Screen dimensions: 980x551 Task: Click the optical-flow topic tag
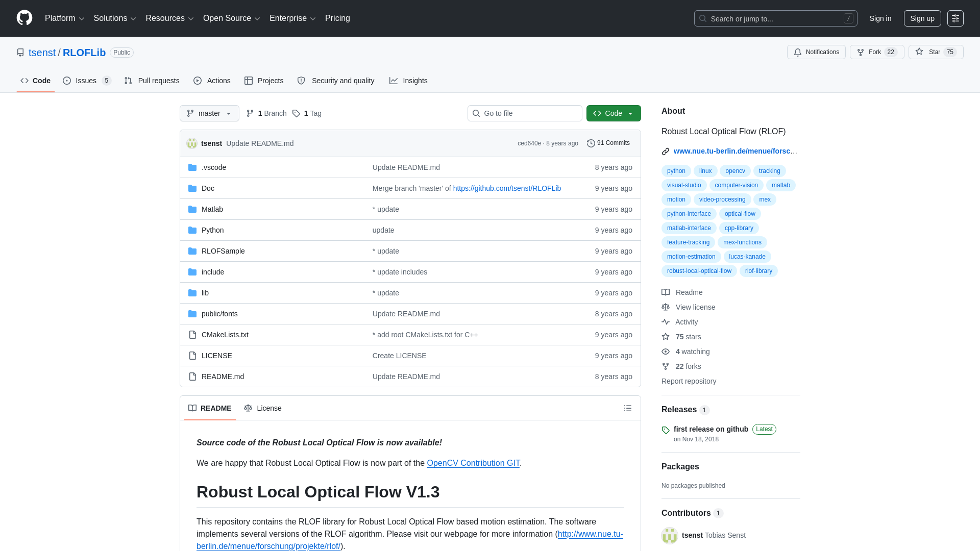(740, 214)
